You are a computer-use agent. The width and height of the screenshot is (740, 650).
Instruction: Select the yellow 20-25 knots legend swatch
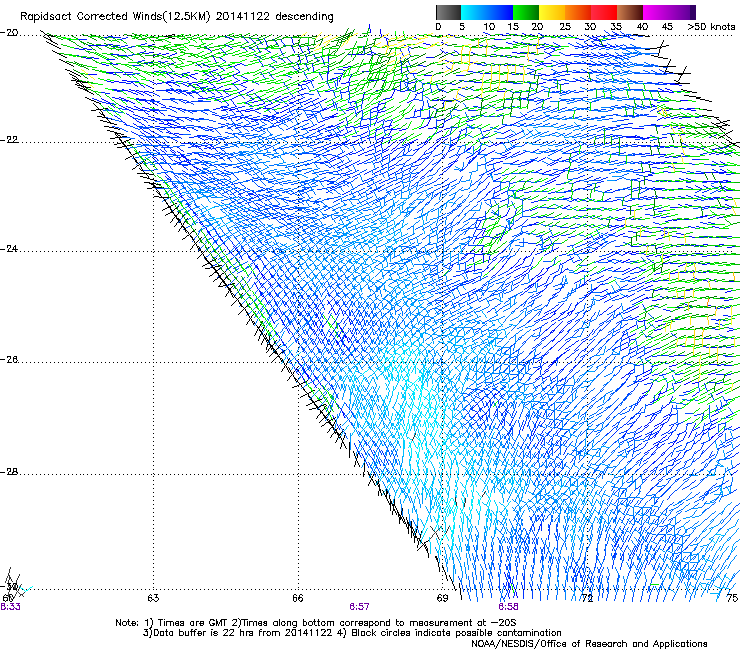552,12
